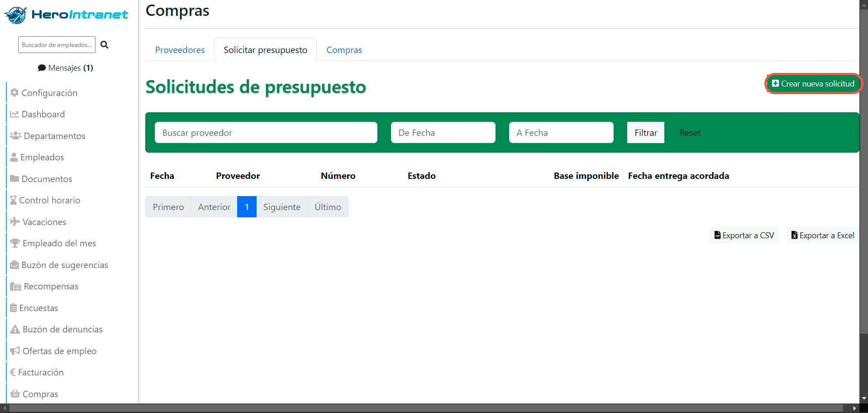Click the Control horario hourglass icon
Screen dimensions: 868x413
click(14, 200)
